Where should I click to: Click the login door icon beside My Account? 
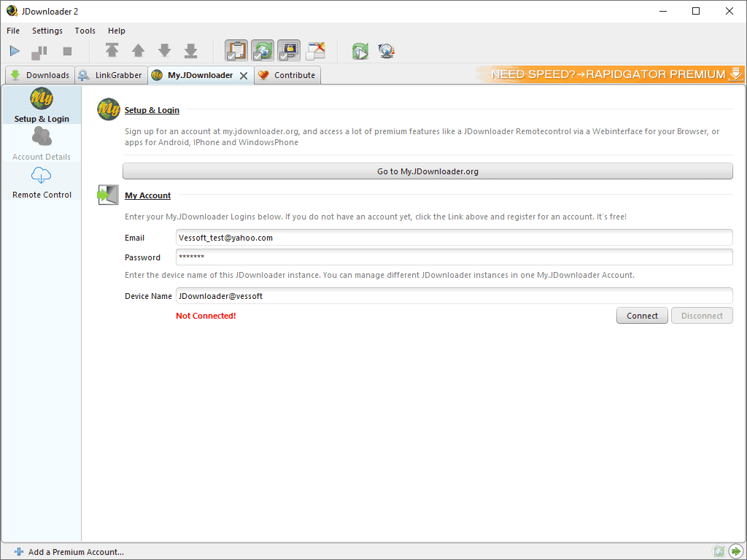click(x=108, y=195)
